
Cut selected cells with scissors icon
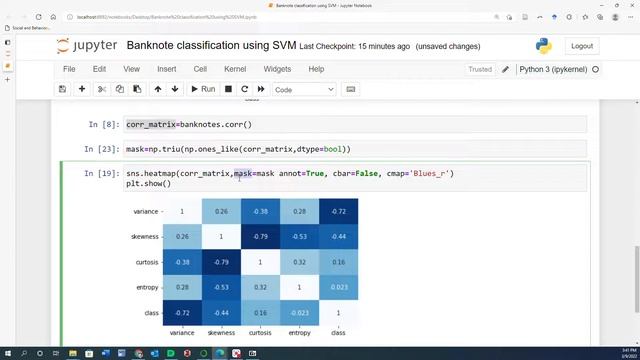102,89
